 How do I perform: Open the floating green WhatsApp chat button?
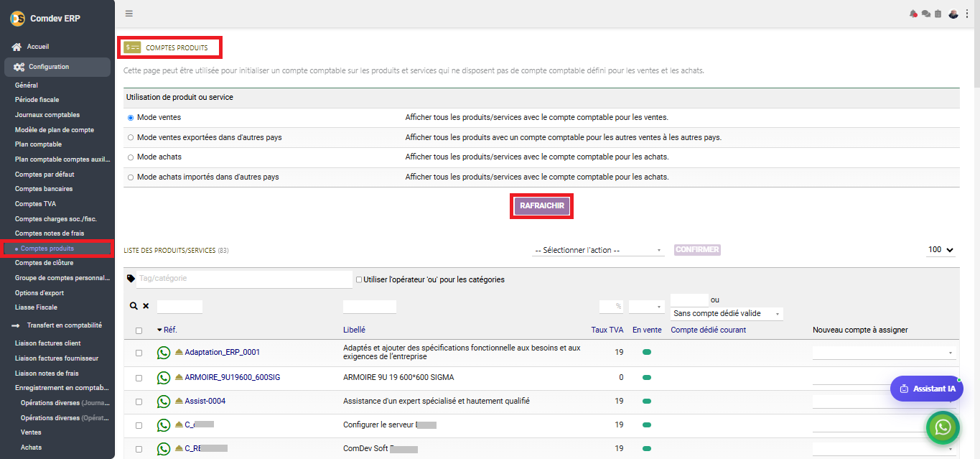click(x=943, y=428)
